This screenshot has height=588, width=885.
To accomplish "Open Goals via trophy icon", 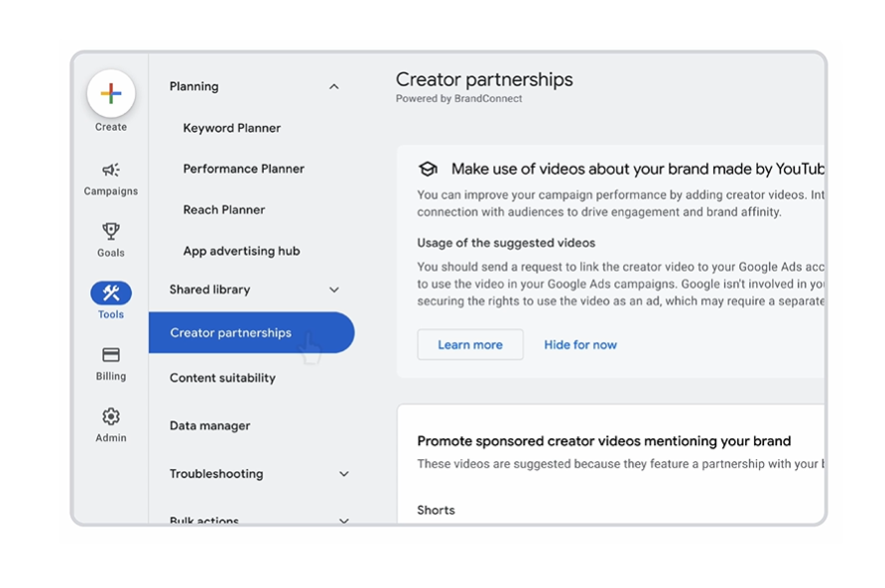I will (111, 231).
